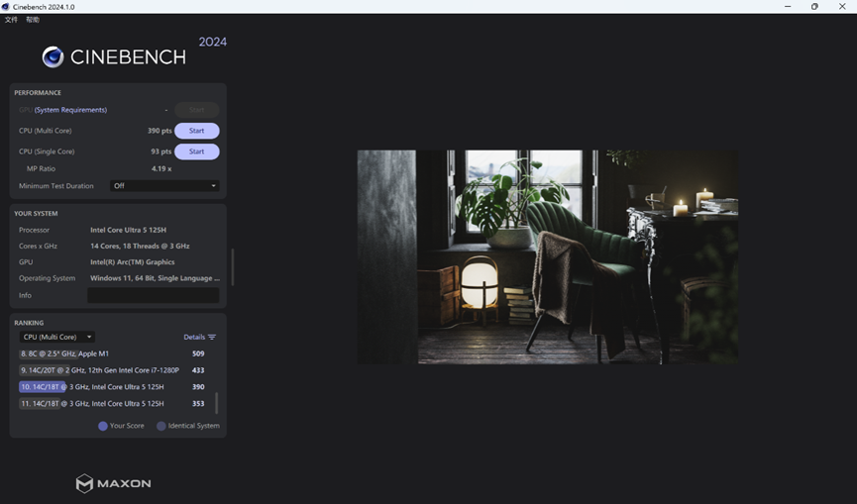Image resolution: width=857 pixels, height=504 pixels.
Task: Click inside the Info text field
Action: [153, 295]
